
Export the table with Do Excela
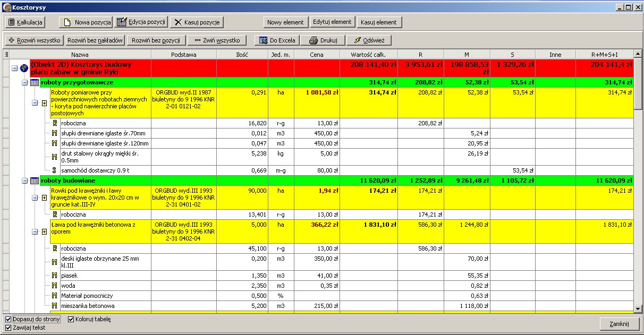(x=277, y=40)
